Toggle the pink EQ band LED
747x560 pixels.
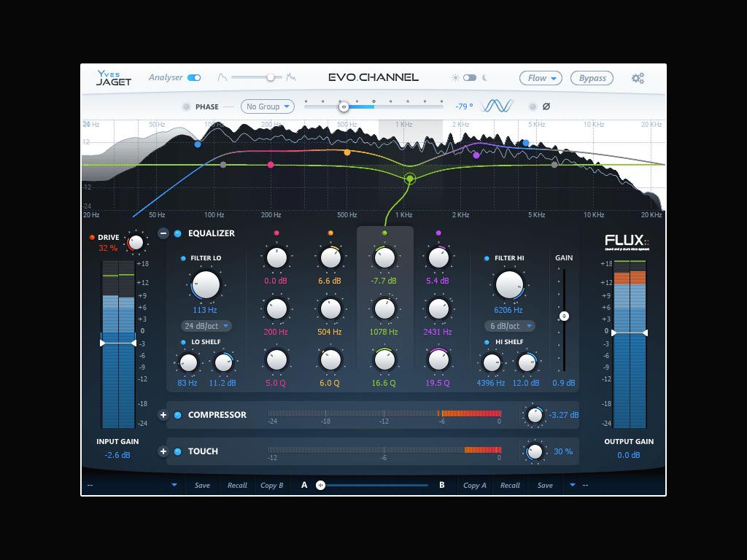(276, 233)
